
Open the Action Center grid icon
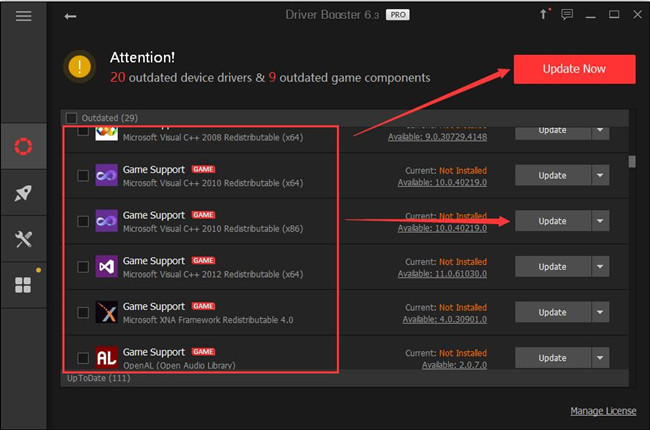(23, 285)
